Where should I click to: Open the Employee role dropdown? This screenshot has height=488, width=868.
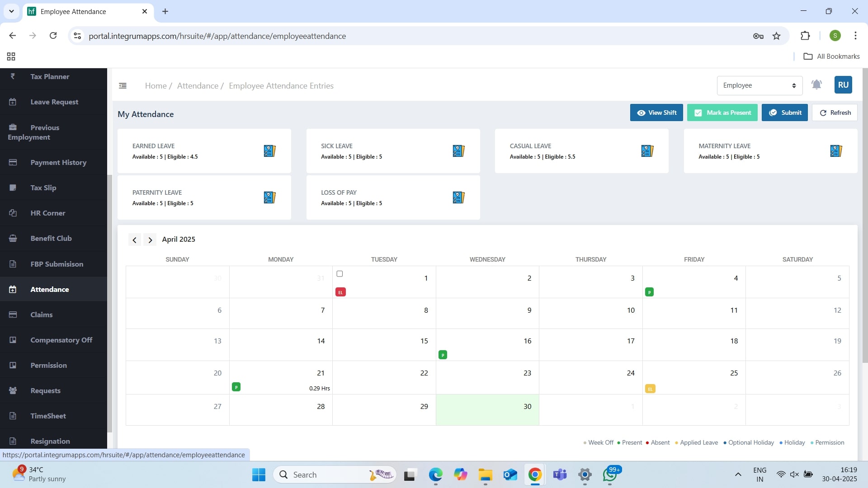click(759, 85)
